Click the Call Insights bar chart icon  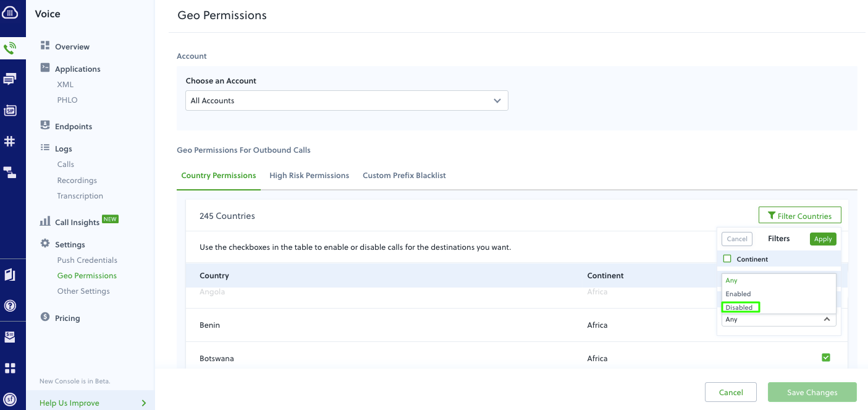tap(45, 221)
